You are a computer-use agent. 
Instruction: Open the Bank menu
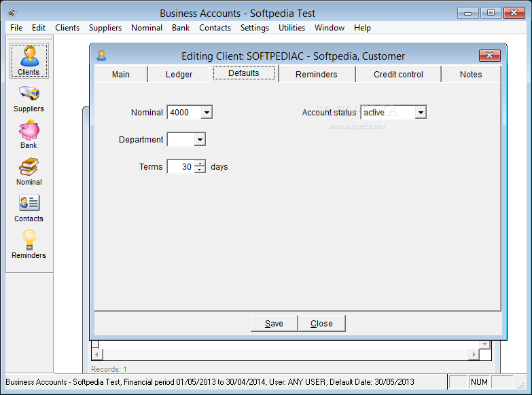[181, 28]
